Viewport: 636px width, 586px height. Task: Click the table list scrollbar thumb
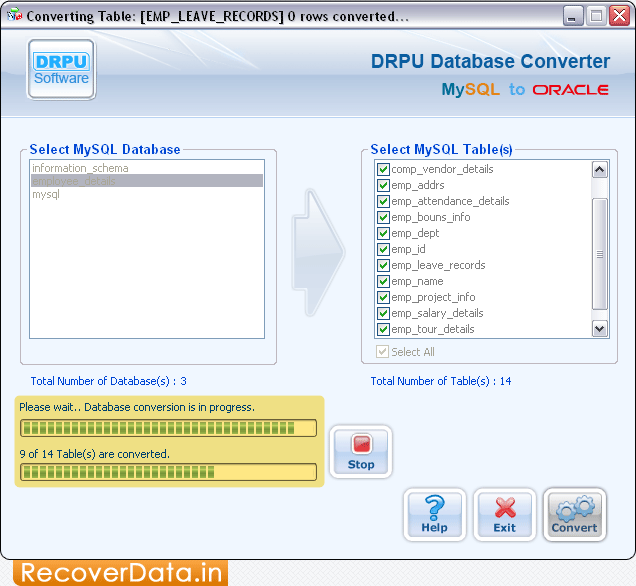(599, 254)
